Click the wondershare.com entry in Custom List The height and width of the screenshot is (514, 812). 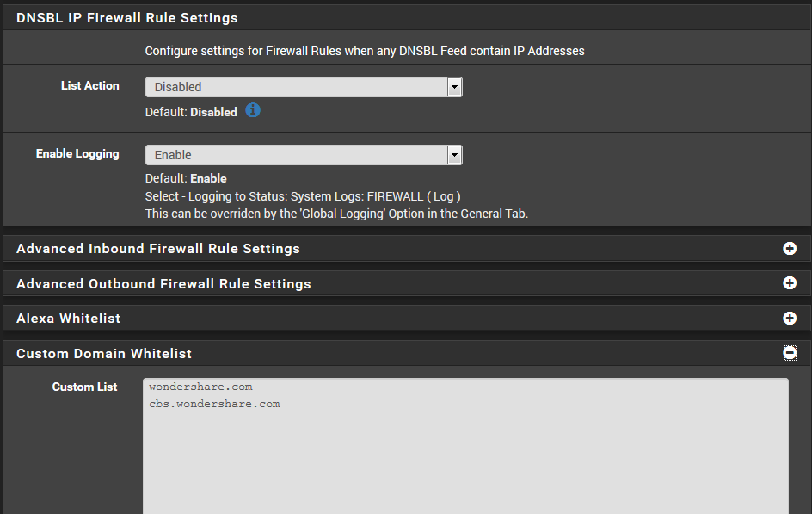pos(200,387)
